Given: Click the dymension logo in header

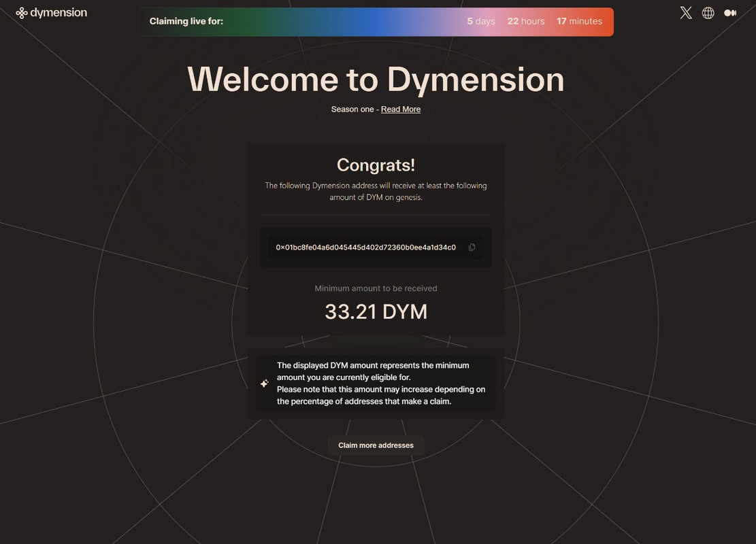Looking at the screenshot, I should click(x=51, y=13).
